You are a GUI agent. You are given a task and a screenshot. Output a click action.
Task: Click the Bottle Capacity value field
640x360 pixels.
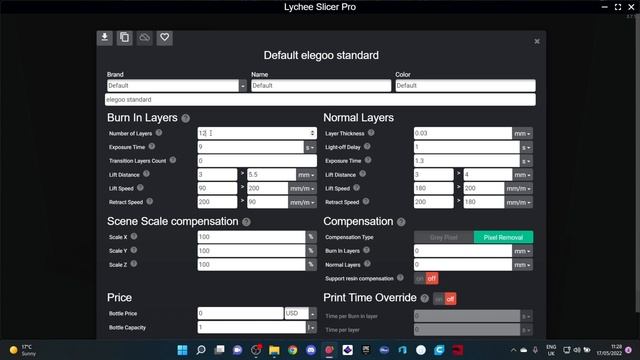[x=252, y=327]
